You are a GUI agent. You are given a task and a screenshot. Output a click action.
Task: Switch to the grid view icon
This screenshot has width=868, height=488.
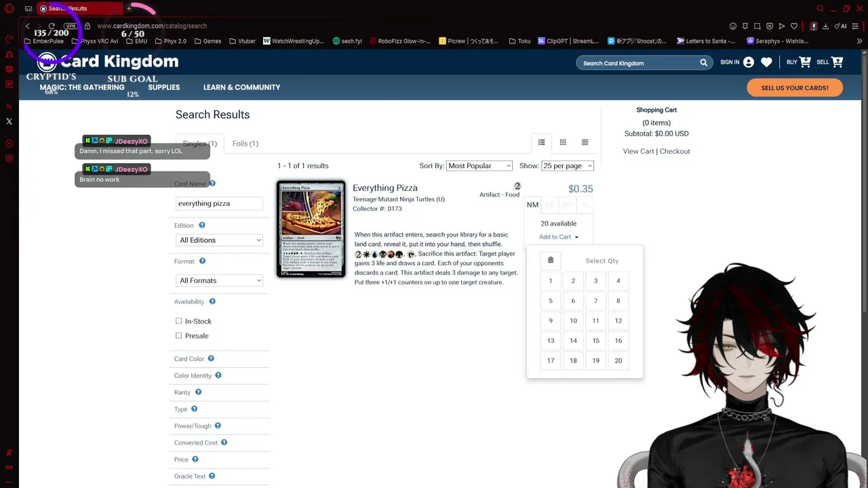pyautogui.click(x=563, y=142)
